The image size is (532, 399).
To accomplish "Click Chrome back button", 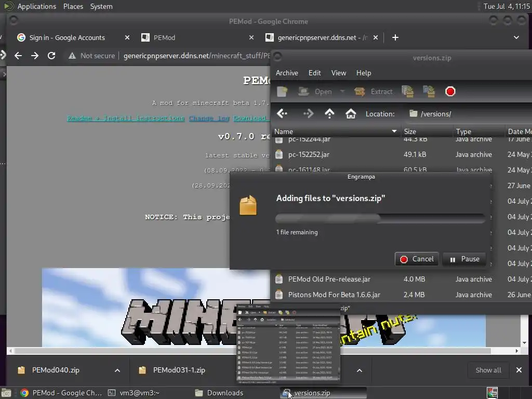I will pyautogui.click(x=18, y=56).
